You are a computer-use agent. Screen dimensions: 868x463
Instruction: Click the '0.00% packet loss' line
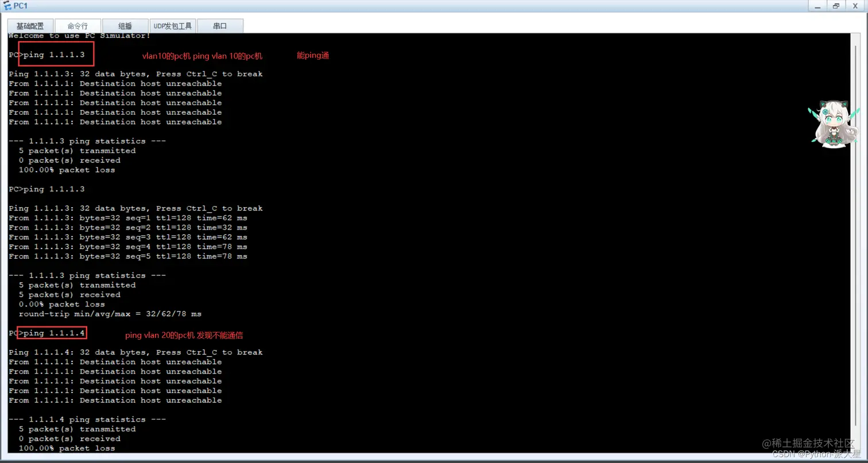(x=61, y=304)
